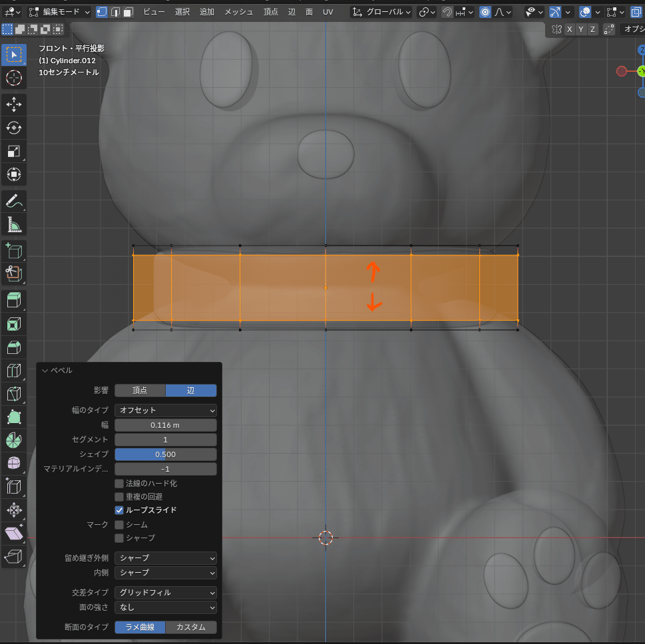This screenshot has height=644, width=645.
Task: Select the Spin tool
Action: click(14, 440)
